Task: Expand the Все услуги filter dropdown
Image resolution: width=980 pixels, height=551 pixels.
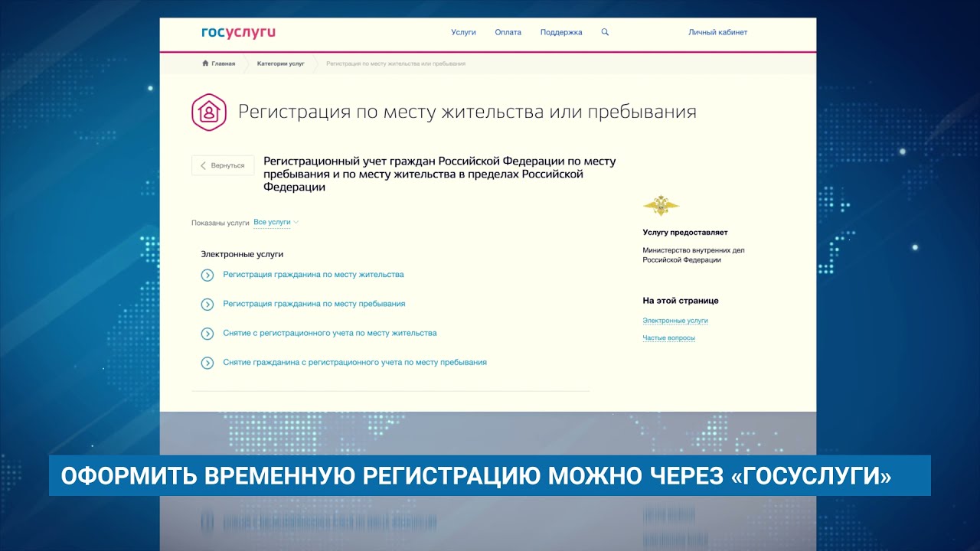Action: tap(276, 222)
